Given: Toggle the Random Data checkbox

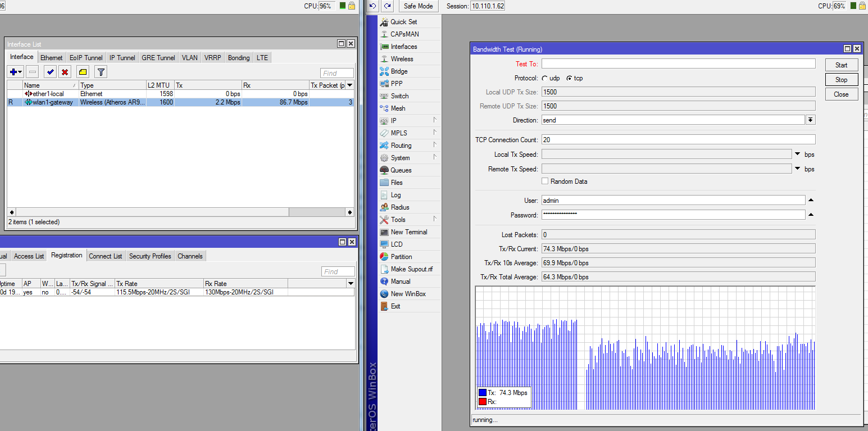Looking at the screenshot, I should (x=545, y=182).
